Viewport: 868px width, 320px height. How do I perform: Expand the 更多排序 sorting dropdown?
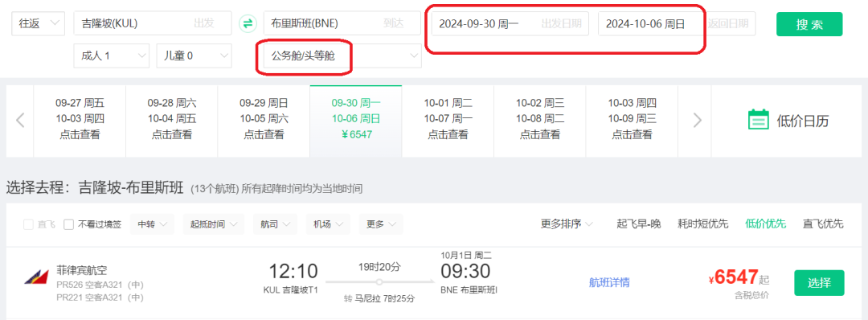click(x=567, y=224)
